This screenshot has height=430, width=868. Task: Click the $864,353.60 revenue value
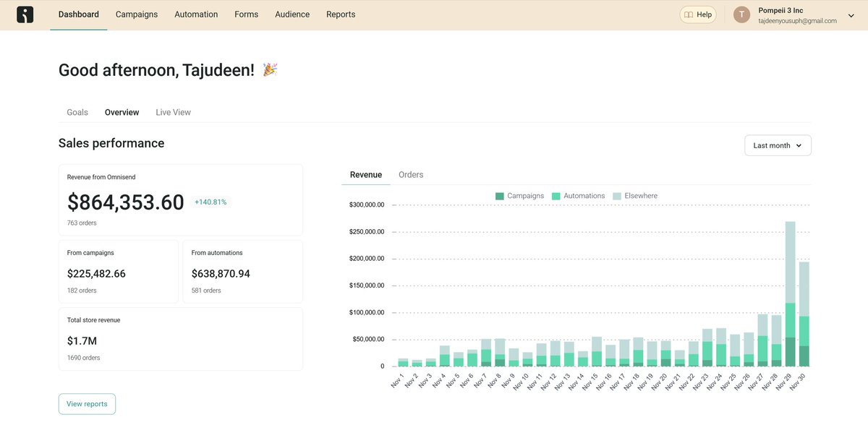[x=126, y=202]
